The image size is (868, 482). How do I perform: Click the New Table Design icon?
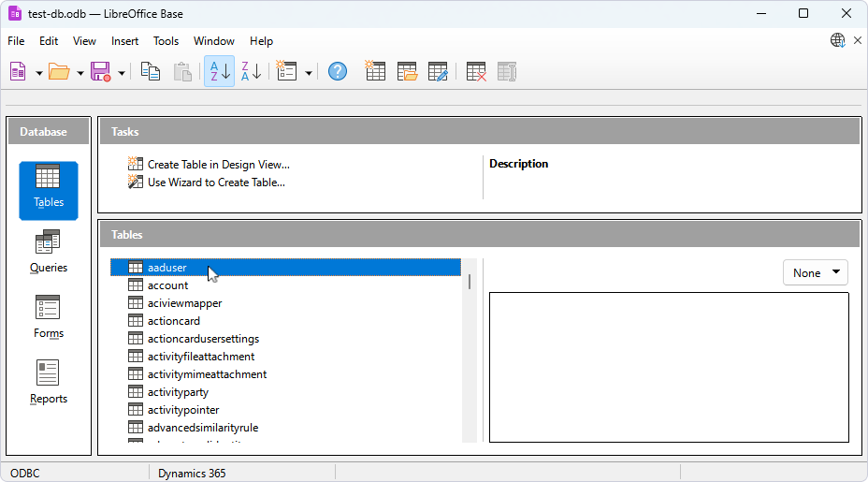[375, 71]
